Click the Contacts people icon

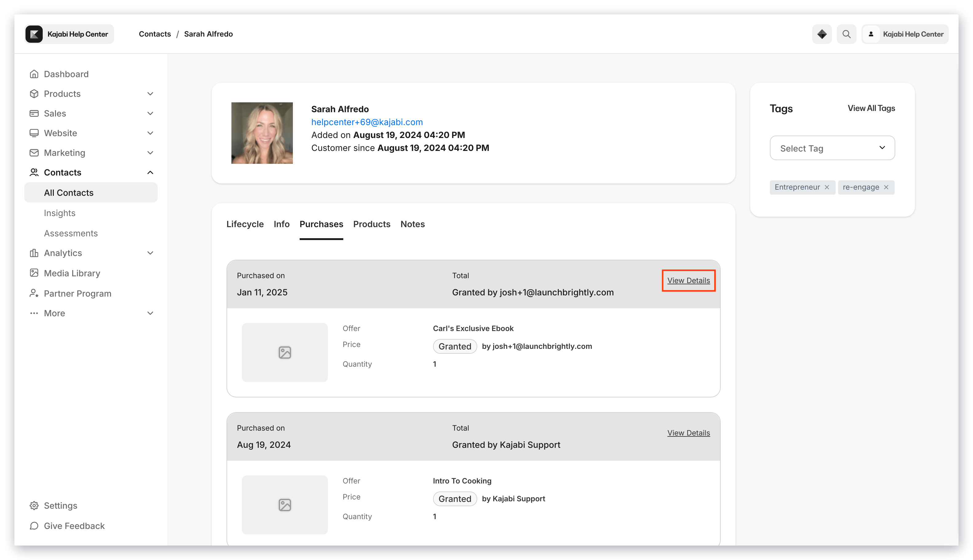pos(34,172)
